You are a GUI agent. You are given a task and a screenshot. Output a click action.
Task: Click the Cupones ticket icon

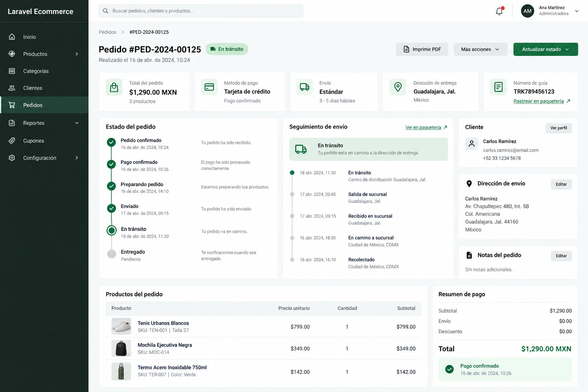point(12,140)
